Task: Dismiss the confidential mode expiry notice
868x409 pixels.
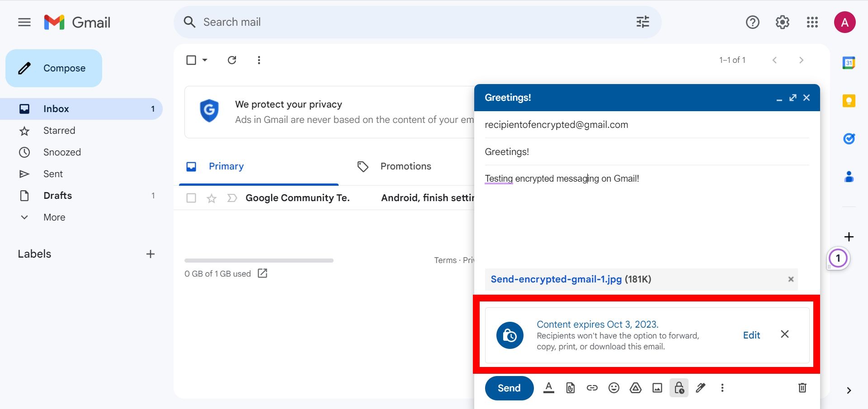Action: click(784, 334)
